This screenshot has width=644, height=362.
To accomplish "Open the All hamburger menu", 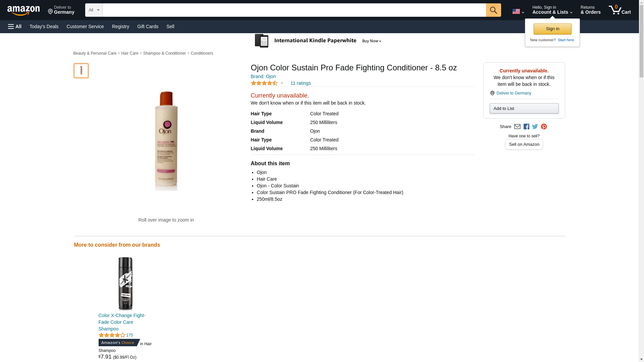I will 15,26.
